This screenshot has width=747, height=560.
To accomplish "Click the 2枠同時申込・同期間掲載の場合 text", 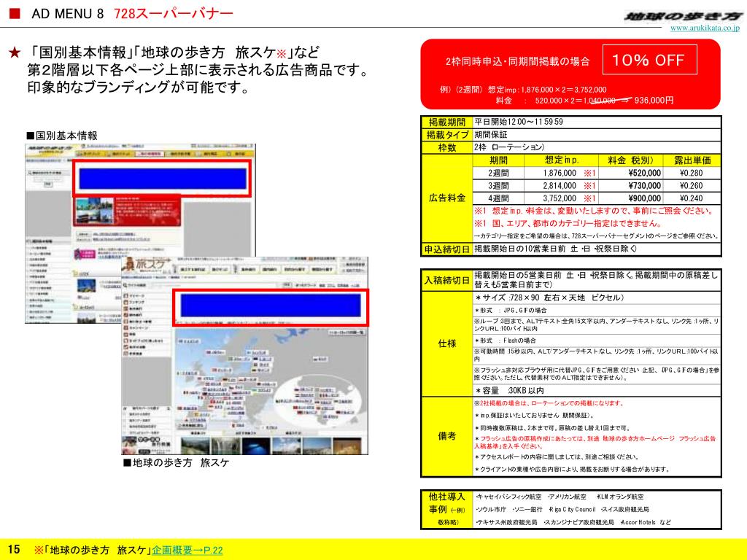I will point(517,61).
